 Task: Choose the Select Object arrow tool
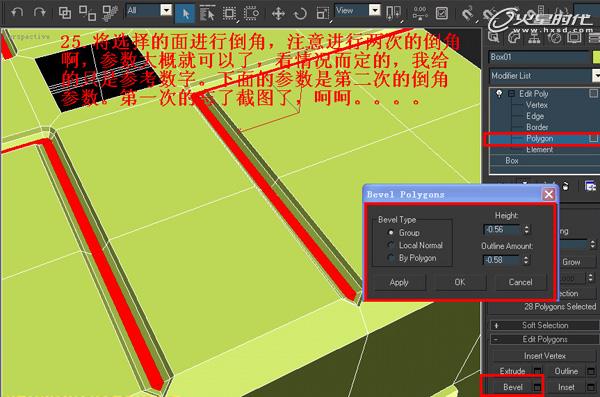(185, 14)
